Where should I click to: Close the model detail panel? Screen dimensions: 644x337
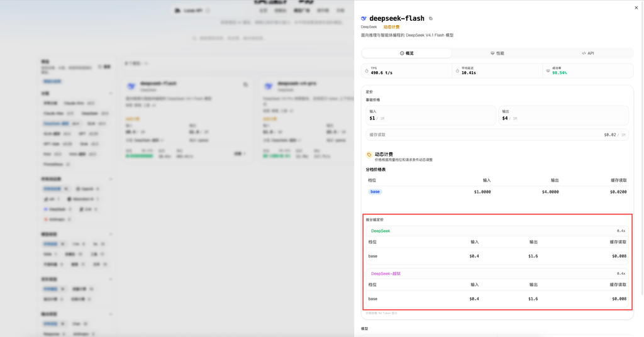pyautogui.click(x=636, y=8)
